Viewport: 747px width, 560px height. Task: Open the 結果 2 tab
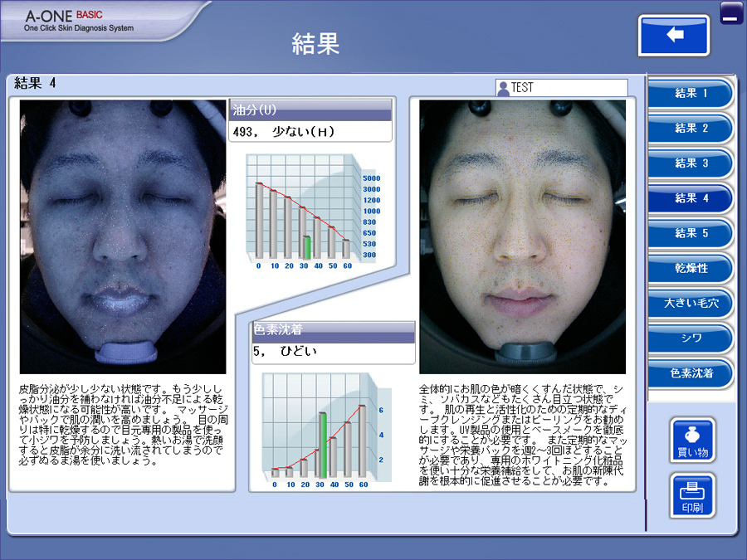pyautogui.click(x=691, y=129)
